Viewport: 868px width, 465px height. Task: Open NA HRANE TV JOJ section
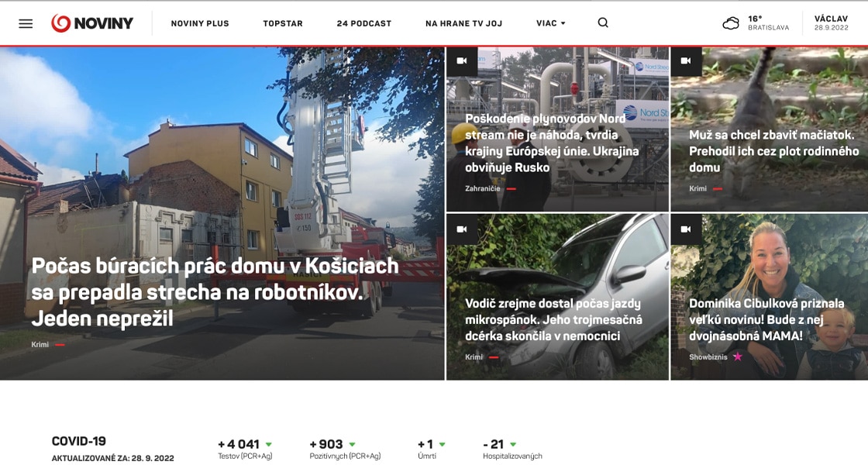464,23
